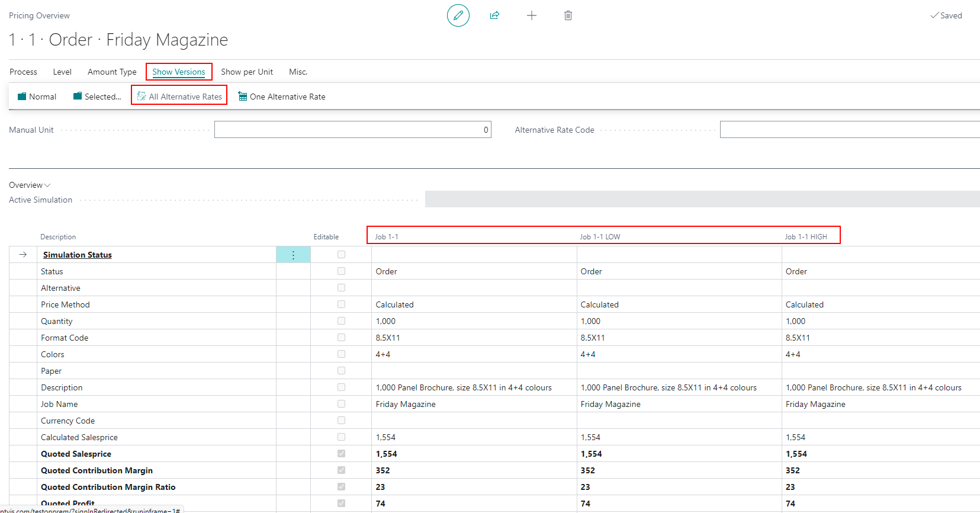Toggle the Editable checkbox for Quoted Salesprice

[x=341, y=454]
